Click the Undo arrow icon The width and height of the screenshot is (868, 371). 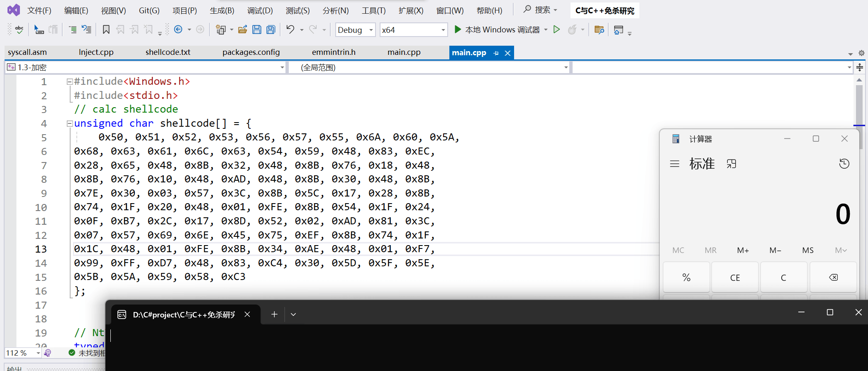coord(290,29)
